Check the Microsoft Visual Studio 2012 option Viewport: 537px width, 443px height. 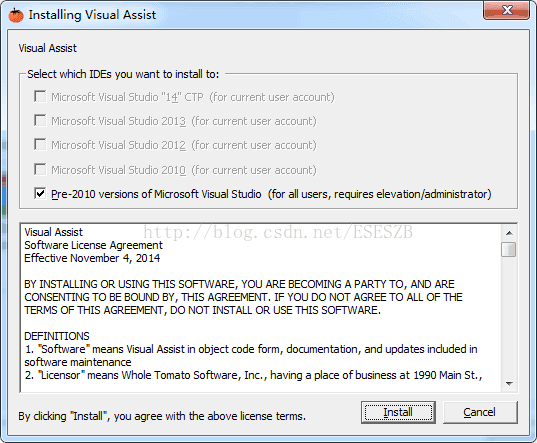tap(40, 144)
